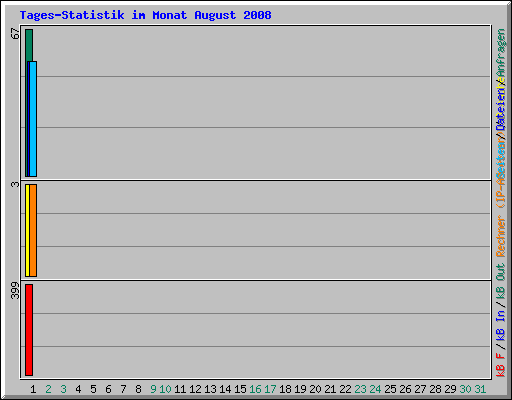Click day label '31' on the x-axis
Image resolution: width=512 pixels, height=400 pixels.
(x=480, y=389)
